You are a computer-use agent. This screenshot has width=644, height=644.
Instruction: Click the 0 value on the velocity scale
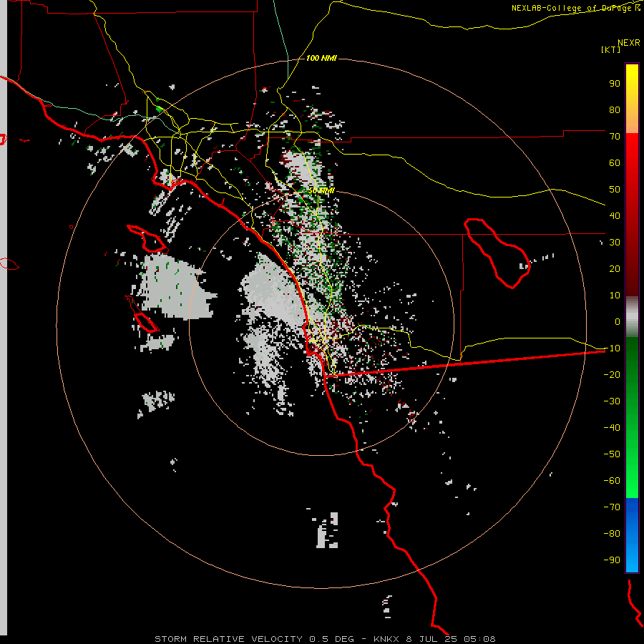[x=618, y=321]
